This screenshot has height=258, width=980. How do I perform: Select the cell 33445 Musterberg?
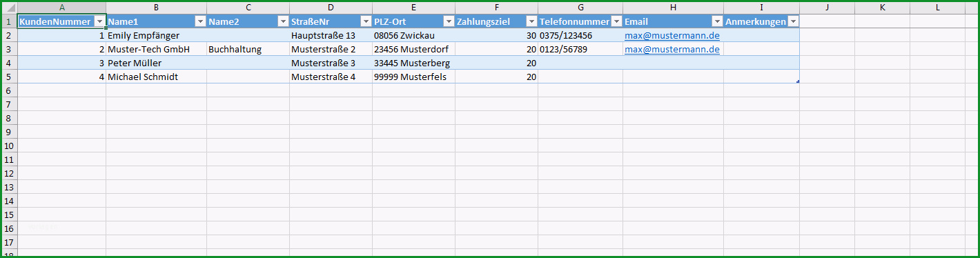(413, 63)
